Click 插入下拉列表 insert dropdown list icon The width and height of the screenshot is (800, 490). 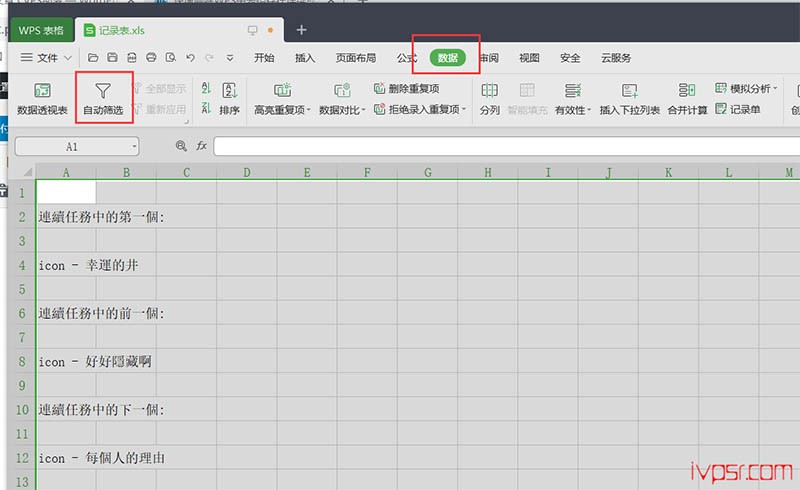pos(630,90)
